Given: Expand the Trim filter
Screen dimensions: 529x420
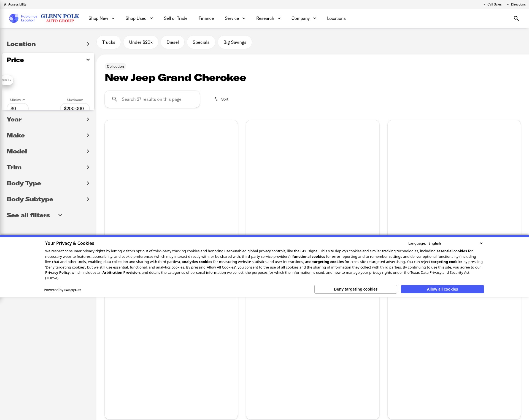Looking at the screenshot, I should pyautogui.click(x=48, y=167).
